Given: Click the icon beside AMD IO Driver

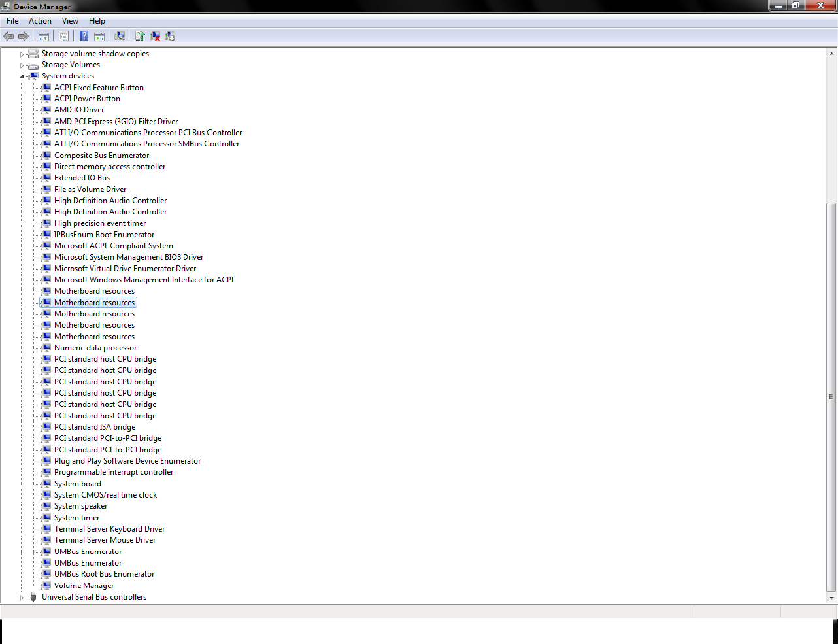Looking at the screenshot, I should coord(46,110).
